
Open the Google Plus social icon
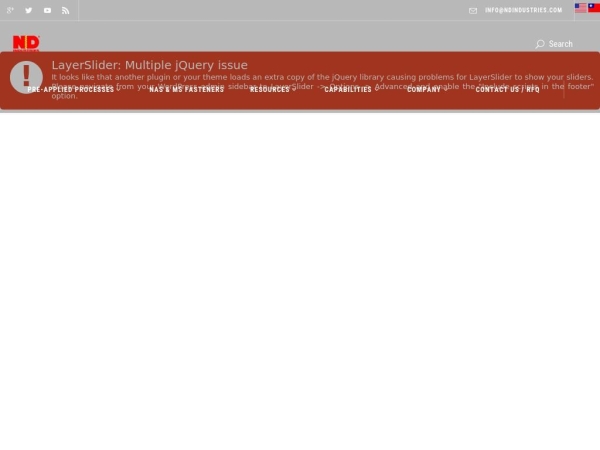tap(10, 10)
